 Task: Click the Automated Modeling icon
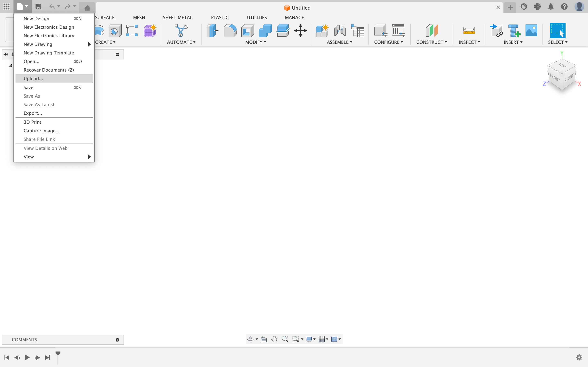(181, 31)
